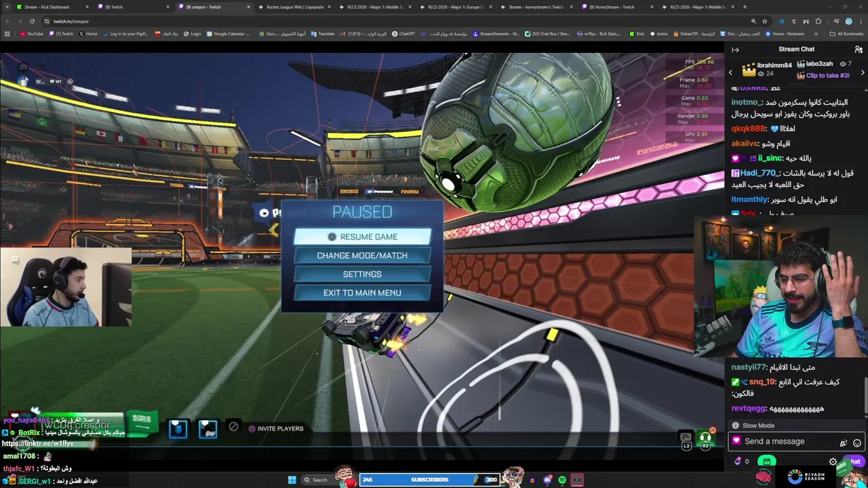Open the chat community users icon

pyautogui.click(x=859, y=49)
